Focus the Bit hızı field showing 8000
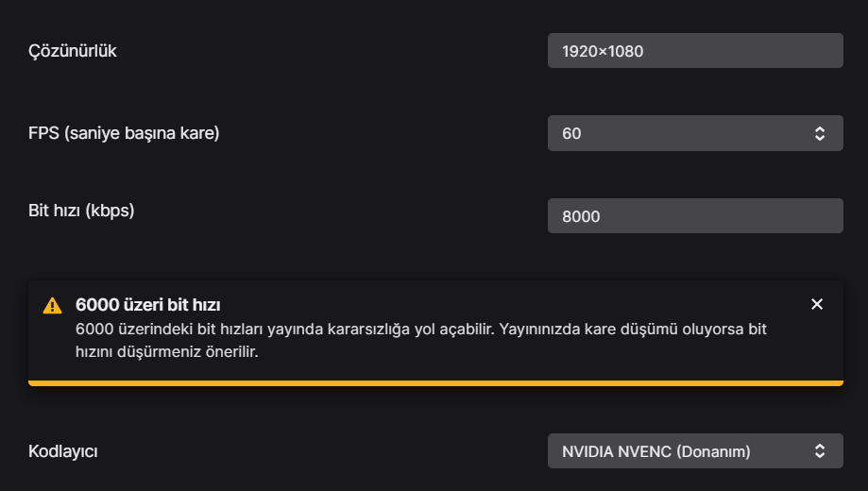 click(694, 216)
